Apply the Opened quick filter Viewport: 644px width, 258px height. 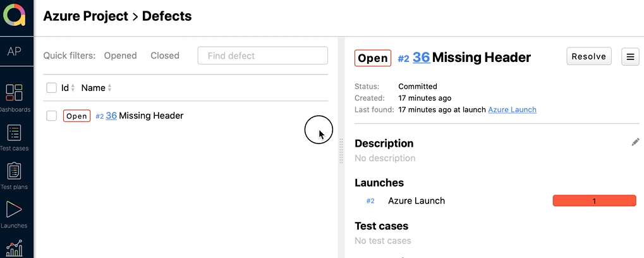click(120, 56)
